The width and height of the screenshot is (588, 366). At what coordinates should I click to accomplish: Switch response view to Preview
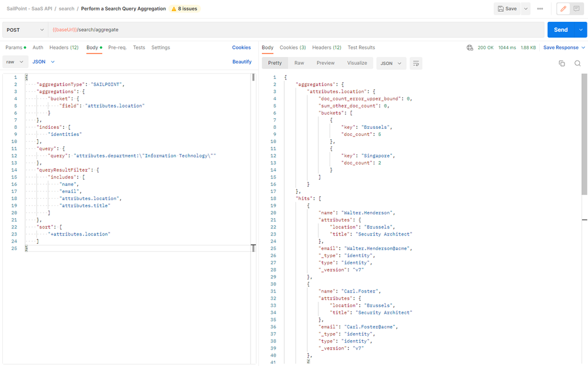click(325, 63)
